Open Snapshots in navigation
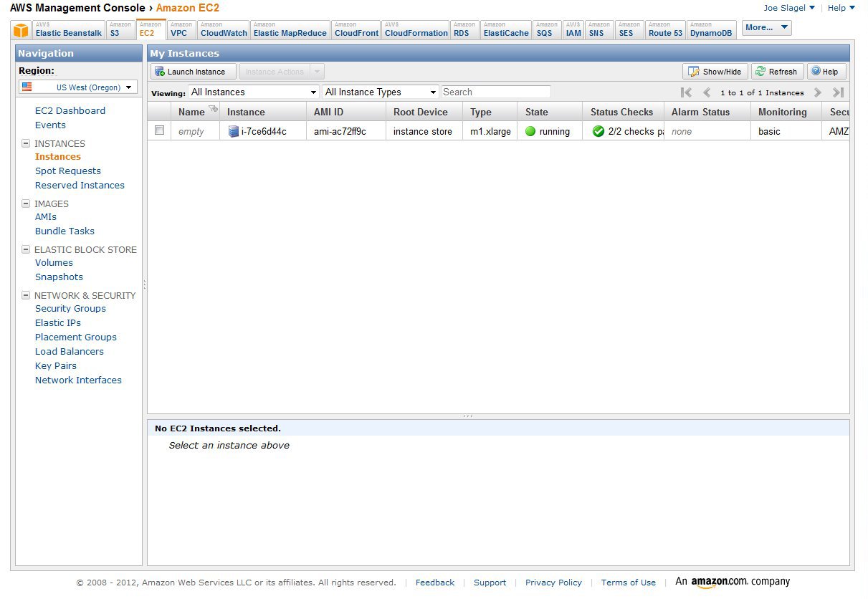The width and height of the screenshot is (868, 599). [x=59, y=277]
